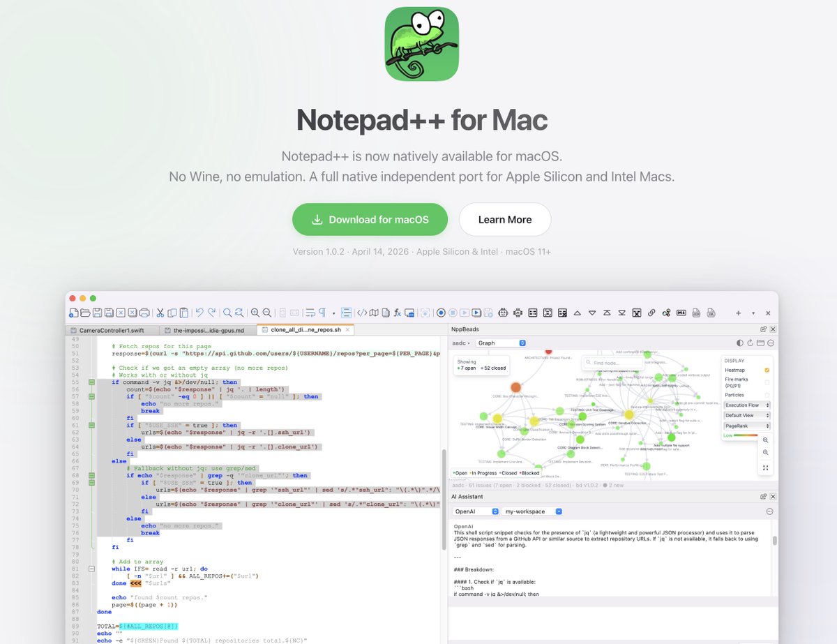Image resolution: width=837 pixels, height=644 pixels.
Task: Toggle NppBeads dark/light contrast icon
Action: [740, 343]
